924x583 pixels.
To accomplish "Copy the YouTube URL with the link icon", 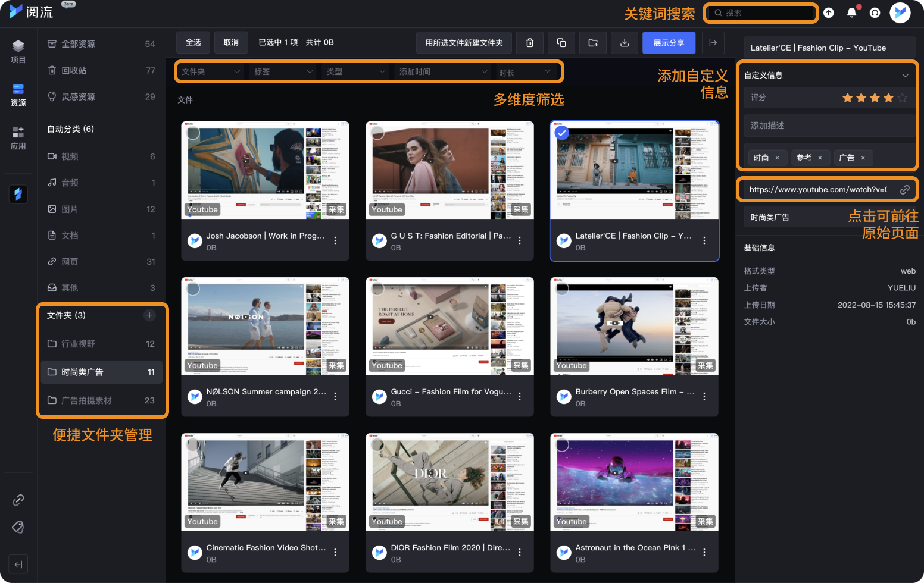I will point(905,190).
